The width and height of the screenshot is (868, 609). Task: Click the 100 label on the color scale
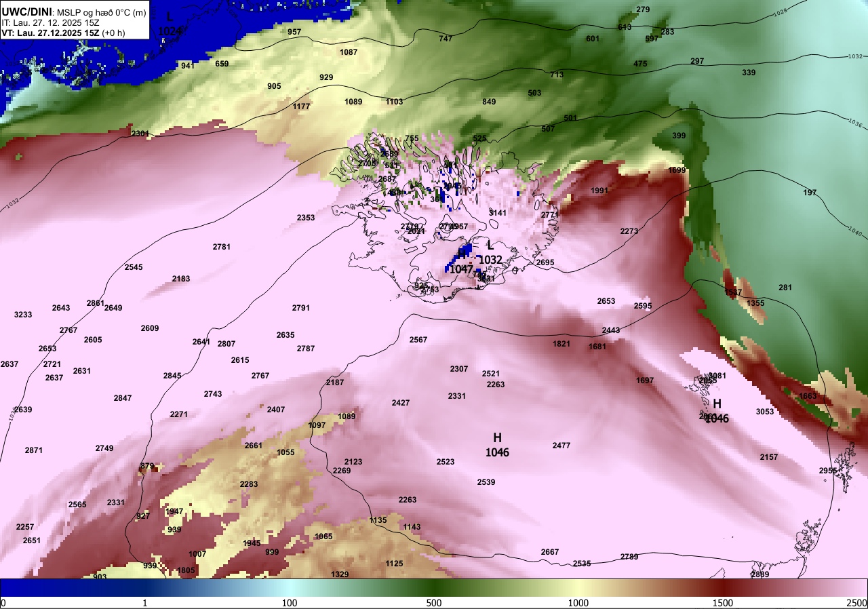290,603
